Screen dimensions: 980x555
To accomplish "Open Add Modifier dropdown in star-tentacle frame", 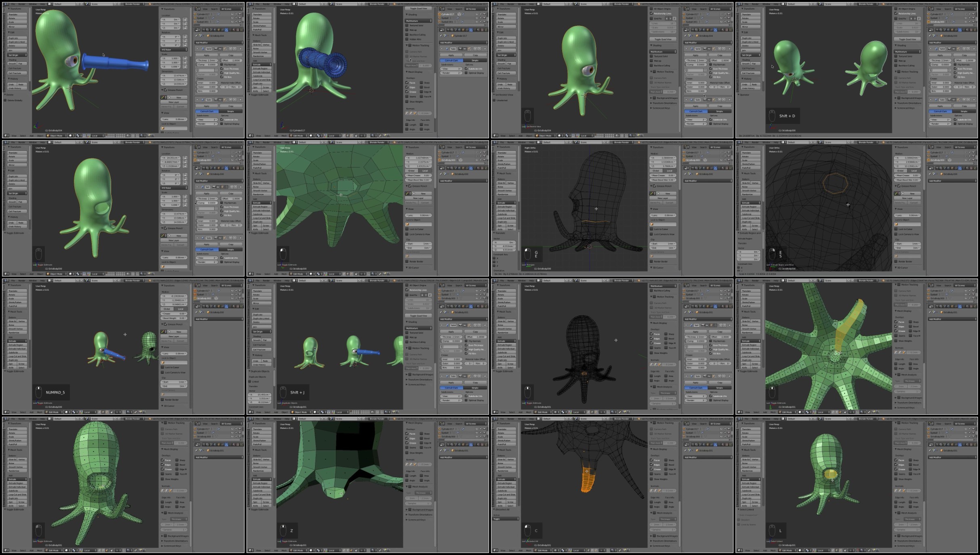I will (x=953, y=319).
